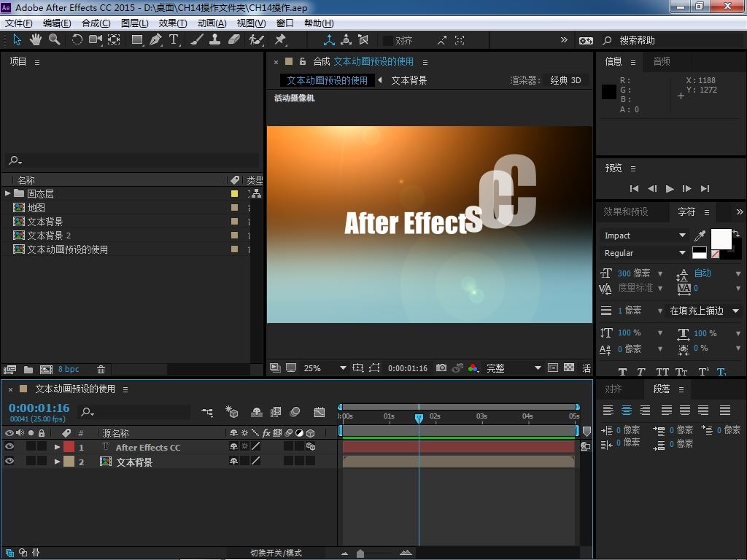
Task: Toggle the transparency grid in viewer
Action: [x=569, y=367]
